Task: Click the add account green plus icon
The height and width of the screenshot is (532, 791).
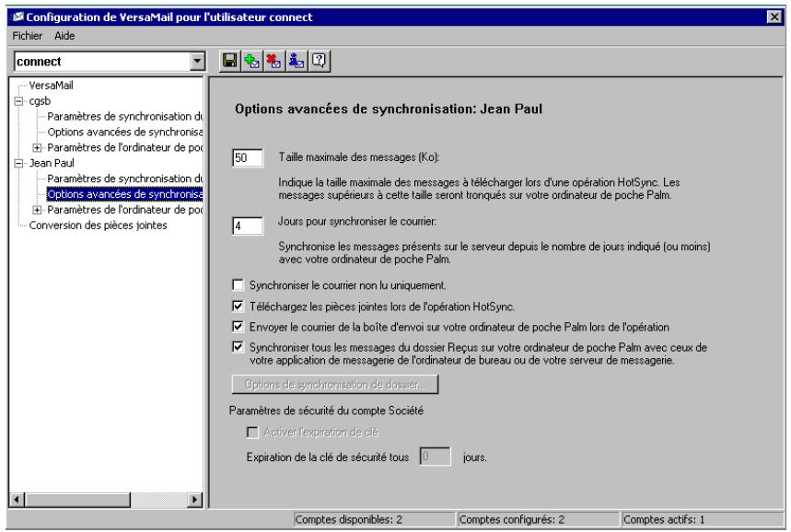Action: [251, 61]
